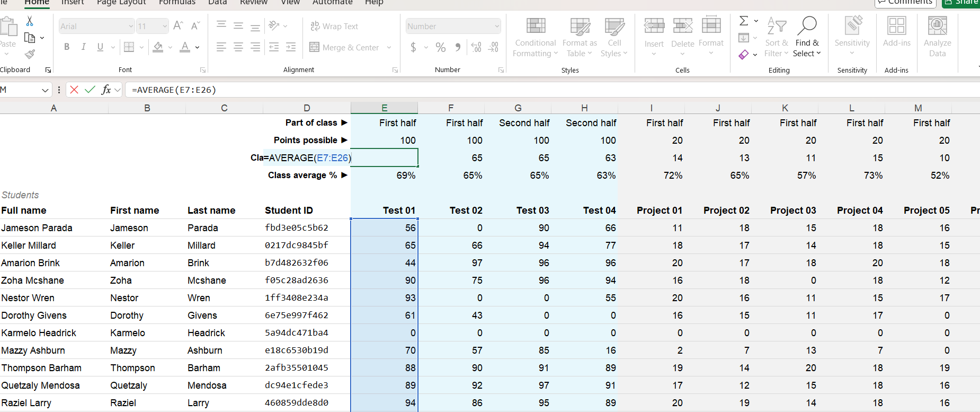The width and height of the screenshot is (980, 412).
Task: Apply Accounting Number Format dollar icon
Action: 413,47
